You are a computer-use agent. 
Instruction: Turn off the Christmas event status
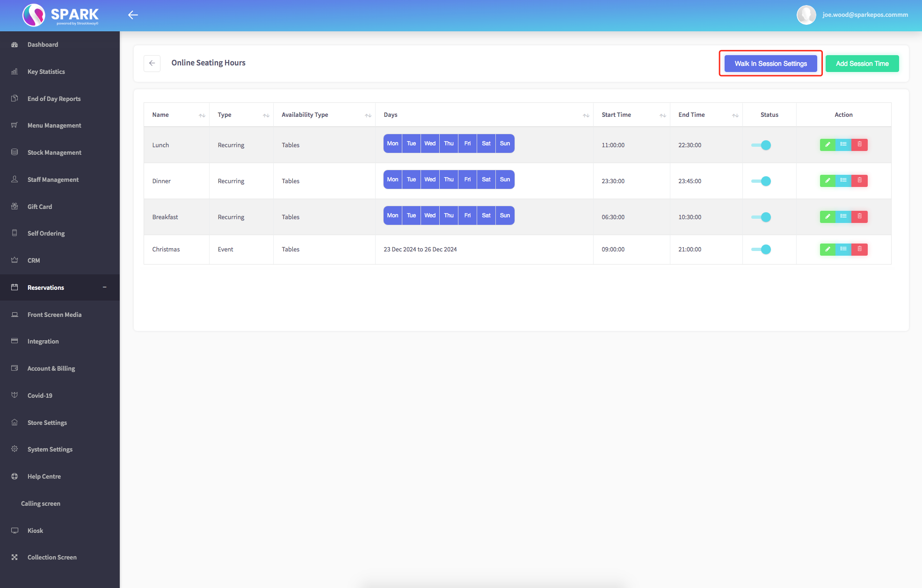(x=761, y=250)
